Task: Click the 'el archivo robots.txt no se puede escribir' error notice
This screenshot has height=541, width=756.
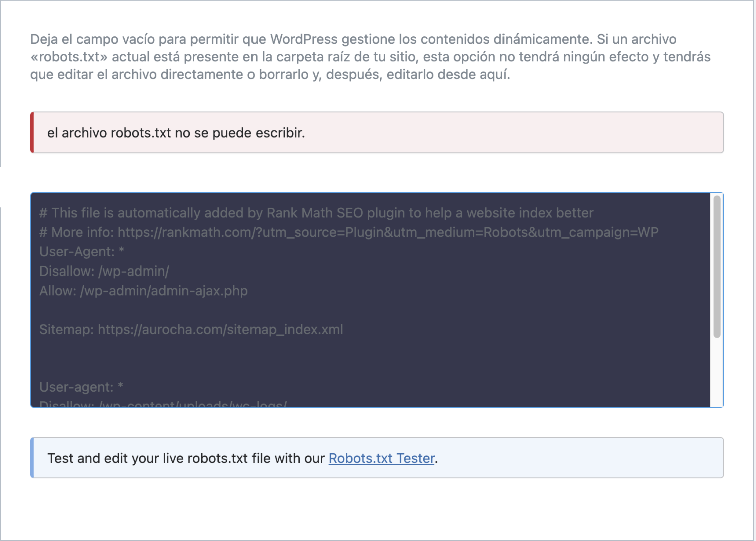Action: coord(377,132)
